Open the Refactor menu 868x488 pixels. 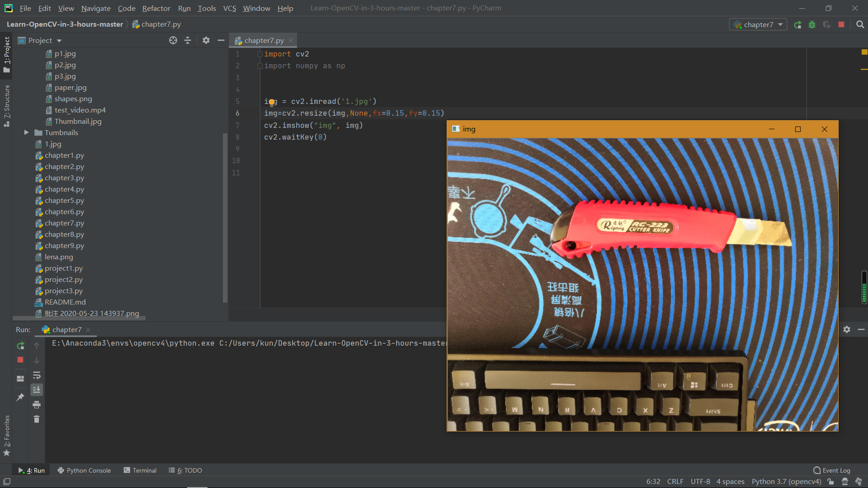[156, 8]
